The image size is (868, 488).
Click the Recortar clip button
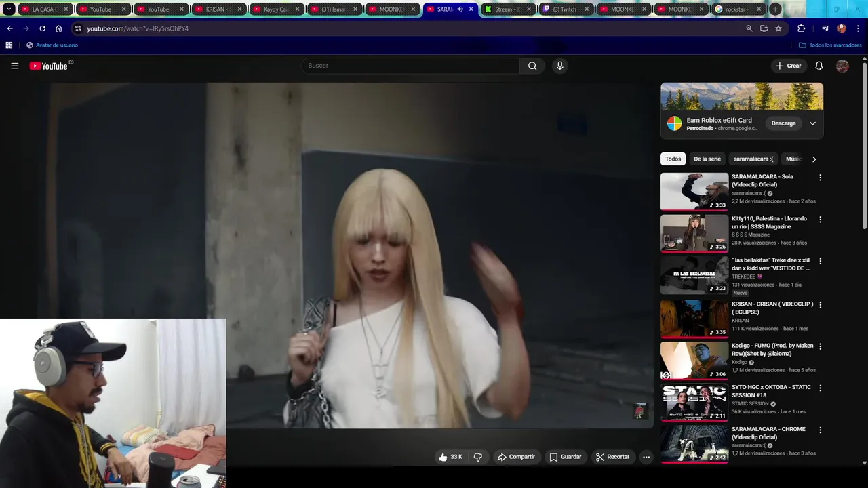[x=613, y=457]
